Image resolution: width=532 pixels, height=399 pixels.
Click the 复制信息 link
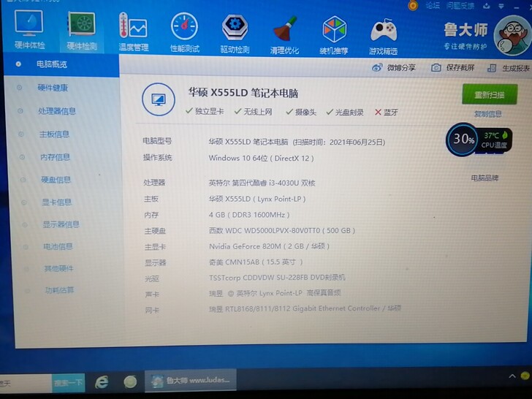(488, 114)
